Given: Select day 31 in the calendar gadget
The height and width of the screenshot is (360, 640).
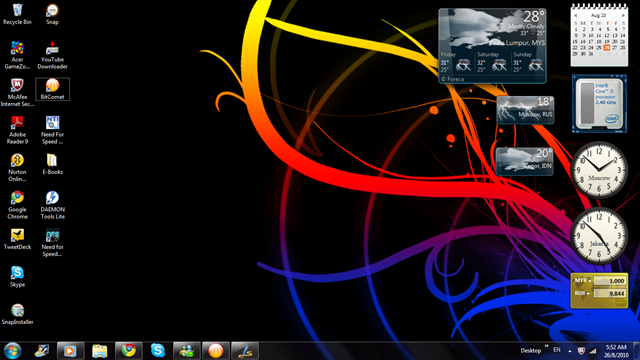Looking at the screenshot, I should click(591, 54).
